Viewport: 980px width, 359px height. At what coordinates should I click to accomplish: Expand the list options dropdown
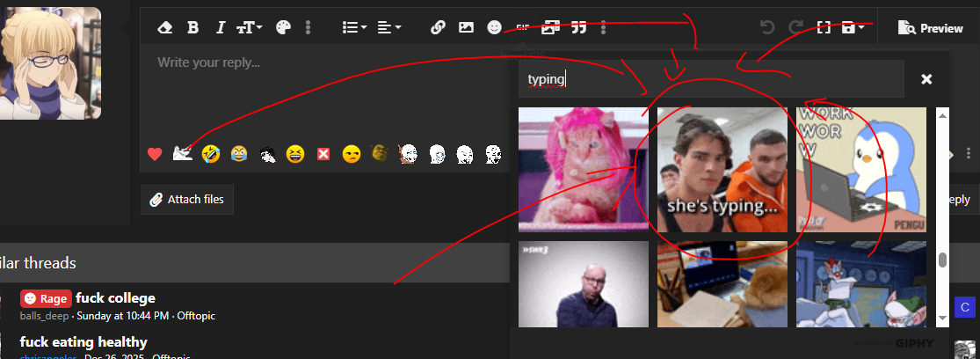pyautogui.click(x=354, y=27)
